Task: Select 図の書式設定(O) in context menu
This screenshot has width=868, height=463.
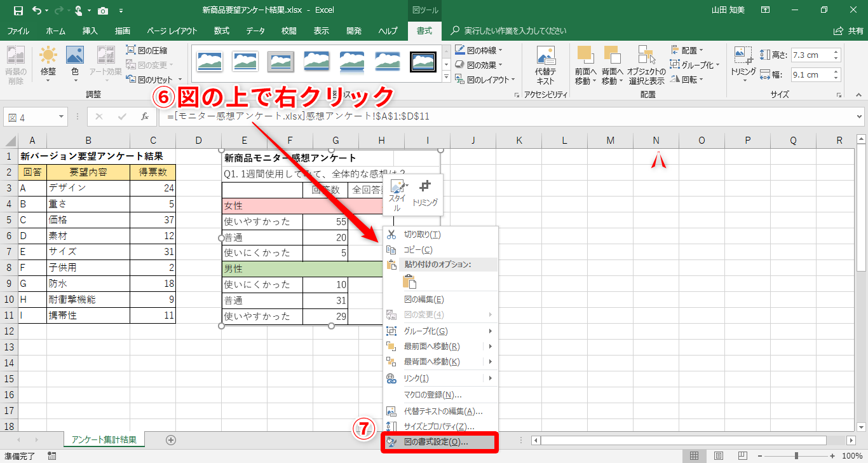Action: [441, 442]
